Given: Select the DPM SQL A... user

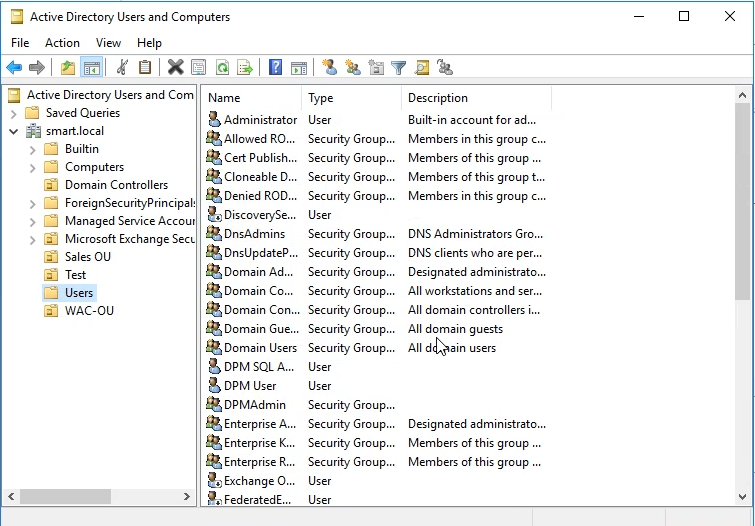Looking at the screenshot, I should click(259, 367).
